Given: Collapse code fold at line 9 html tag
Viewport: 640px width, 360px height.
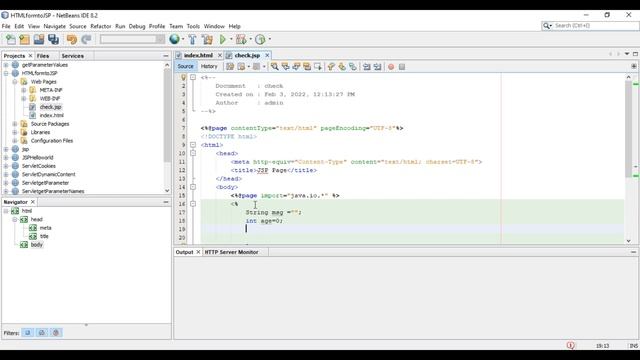Looking at the screenshot, I should 193,145.
